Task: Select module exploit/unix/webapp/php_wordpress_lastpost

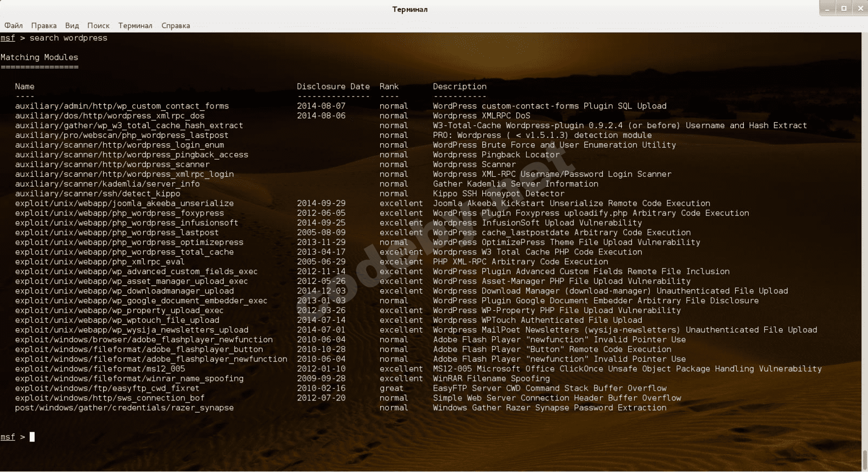Action: (117, 233)
